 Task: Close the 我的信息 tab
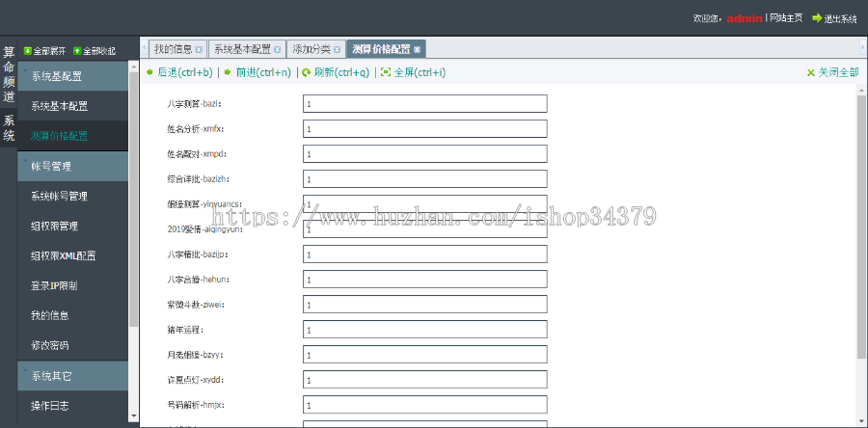(x=199, y=49)
